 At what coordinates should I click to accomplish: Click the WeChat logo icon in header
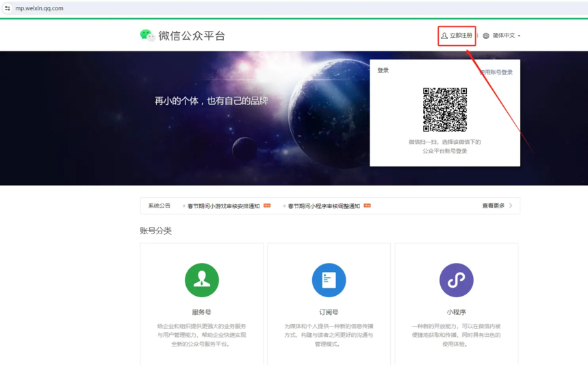147,35
